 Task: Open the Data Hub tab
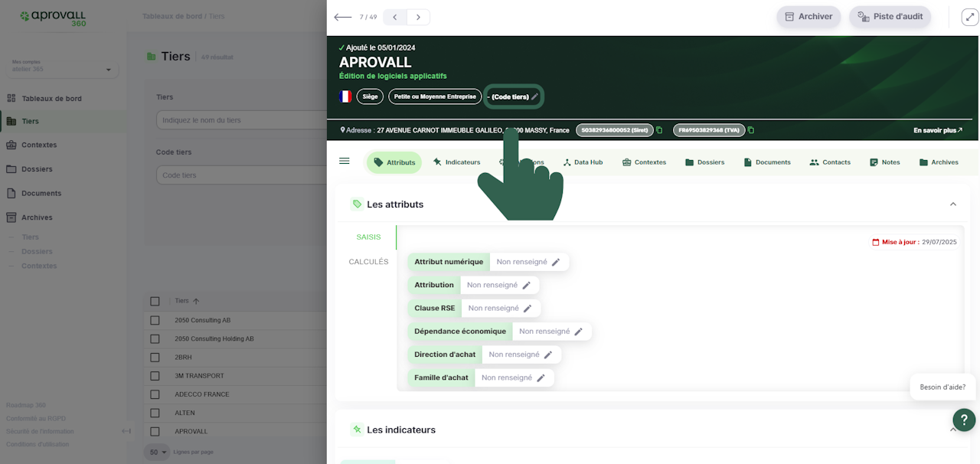click(x=583, y=162)
